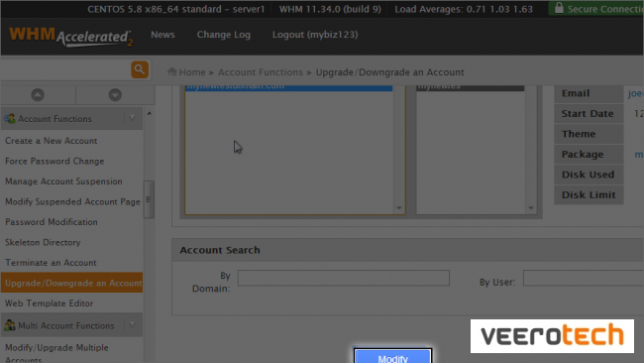Screen dimensions: 644x363
Task: Click the sidebar up arrow button
Action: (x=38, y=95)
